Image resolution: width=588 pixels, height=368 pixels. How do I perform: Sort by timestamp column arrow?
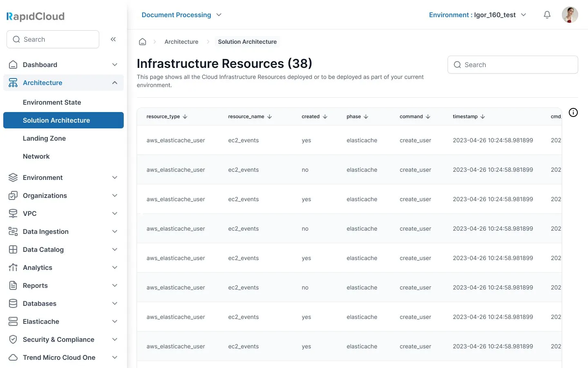pos(483,117)
